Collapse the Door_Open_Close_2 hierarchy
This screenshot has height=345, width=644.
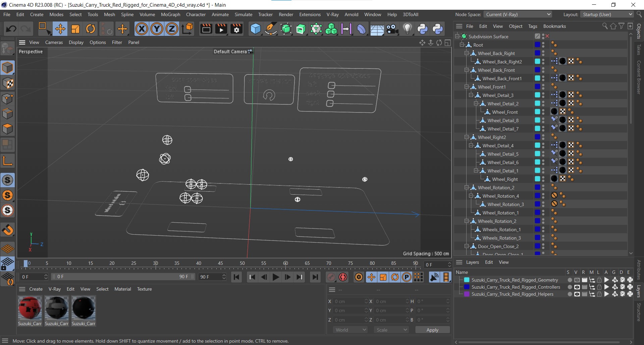[467, 246]
